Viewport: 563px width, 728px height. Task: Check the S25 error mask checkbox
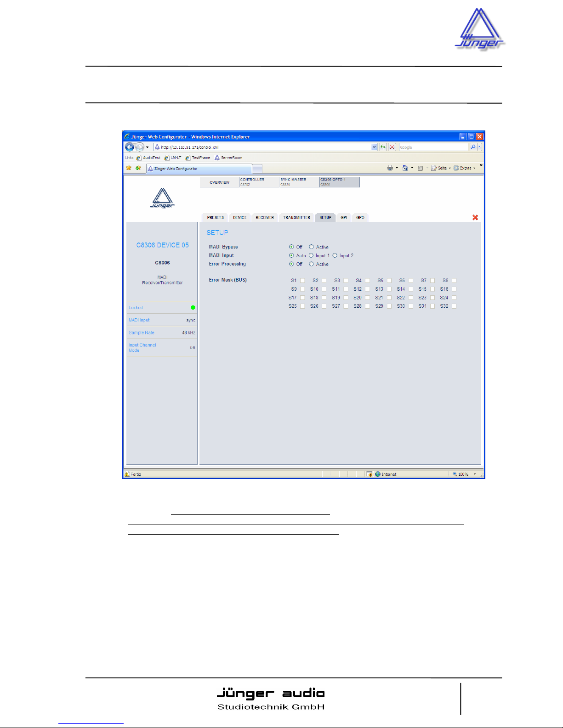(x=302, y=306)
